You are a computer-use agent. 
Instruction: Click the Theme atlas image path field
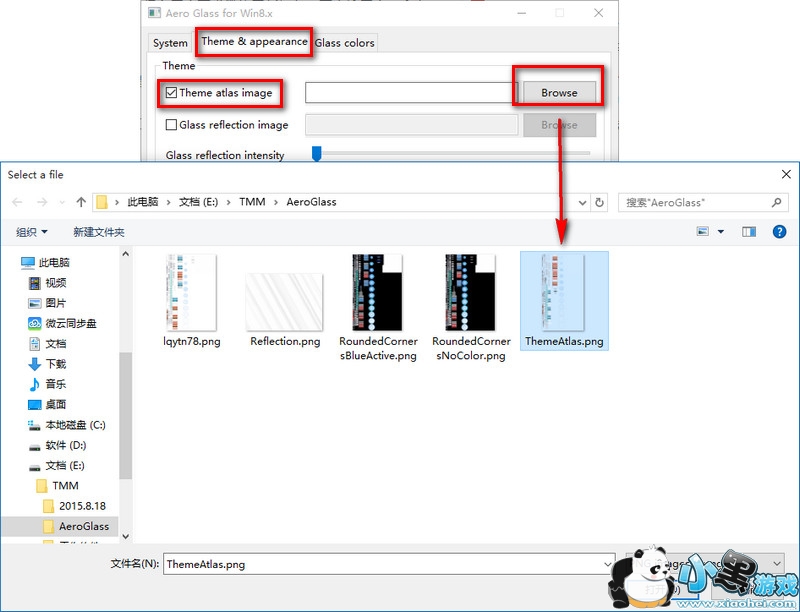(411, 93)
